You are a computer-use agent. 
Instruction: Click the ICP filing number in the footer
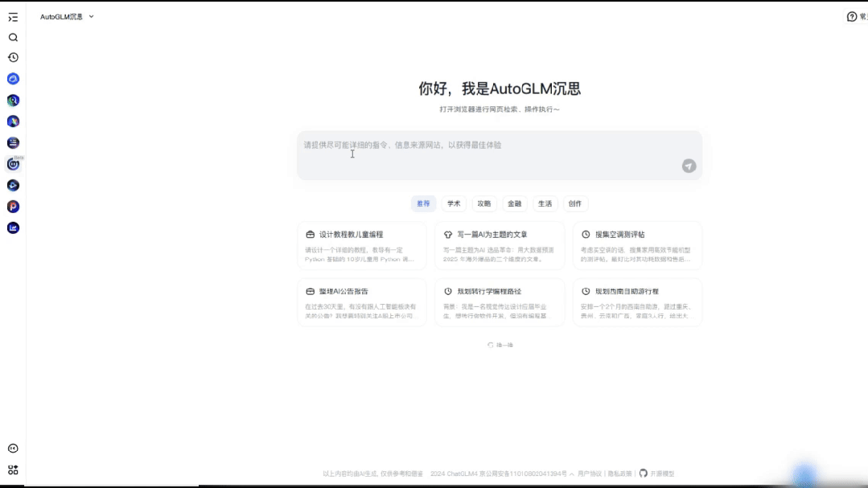(x=523, y=474)
